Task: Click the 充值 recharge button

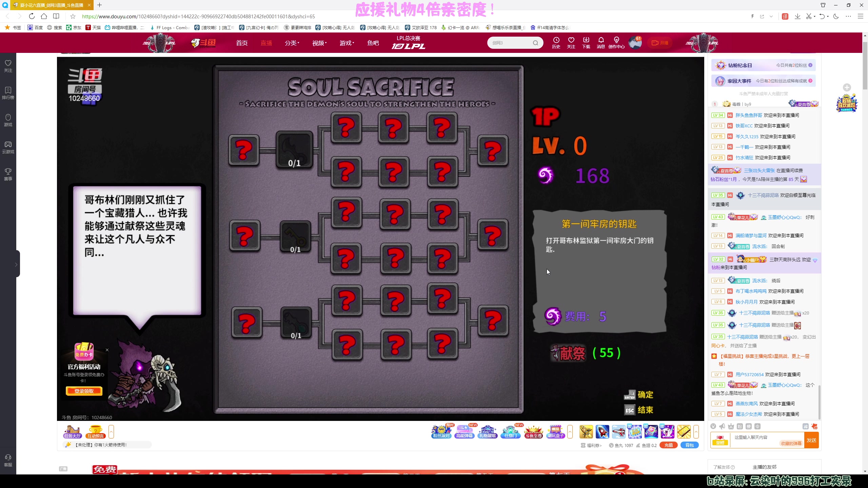Action: pos(668,445)
